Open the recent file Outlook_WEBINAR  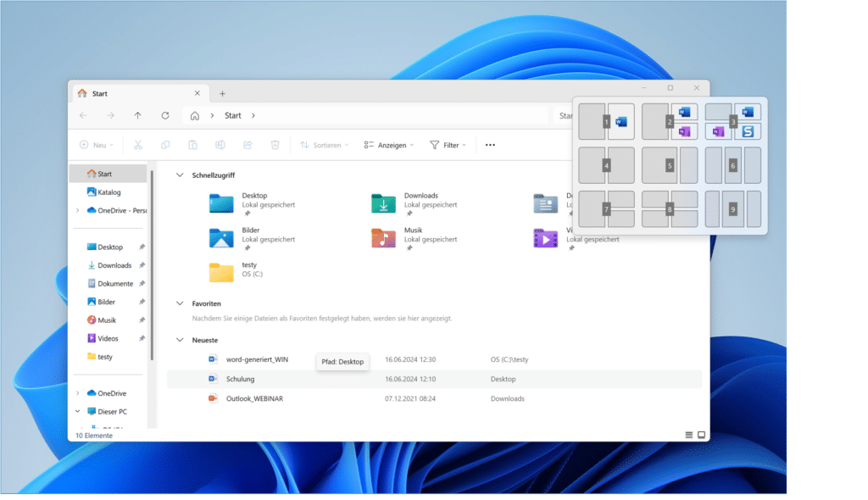pyautogui.click(x=254, y=398)
